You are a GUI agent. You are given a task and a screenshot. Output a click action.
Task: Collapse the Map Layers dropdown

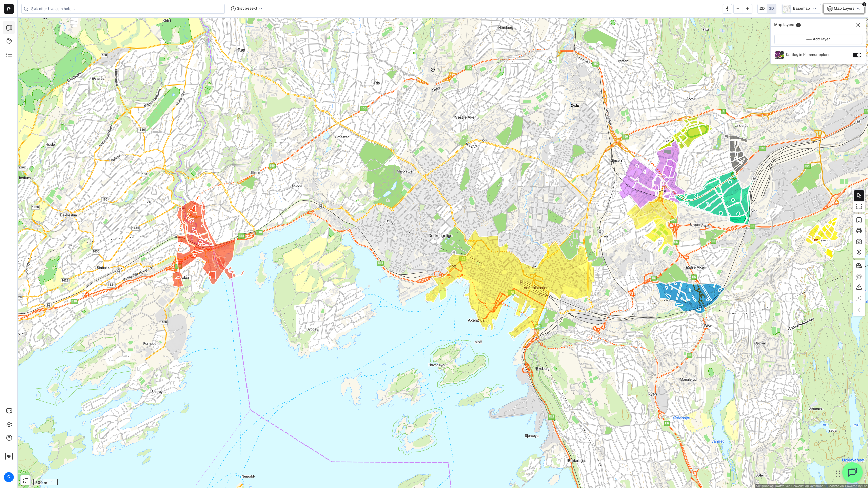point(844,9)
